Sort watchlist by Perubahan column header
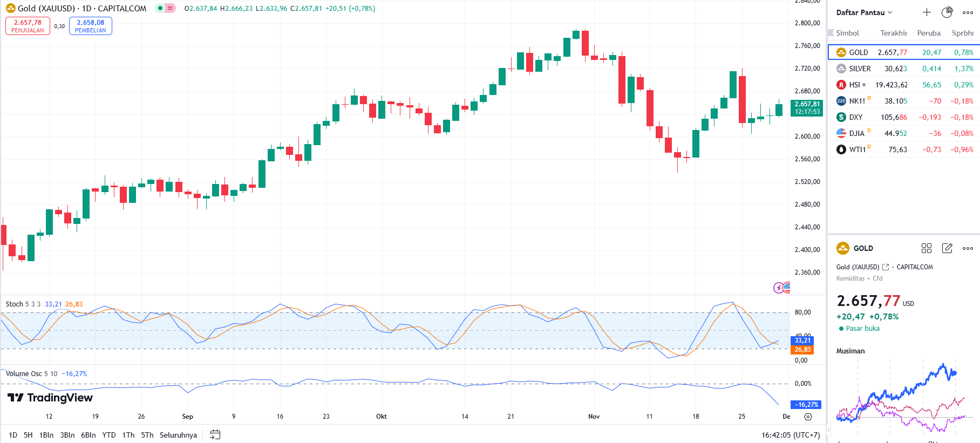Image resolution: width=980 pixels, height=443 pixels. 929,33
